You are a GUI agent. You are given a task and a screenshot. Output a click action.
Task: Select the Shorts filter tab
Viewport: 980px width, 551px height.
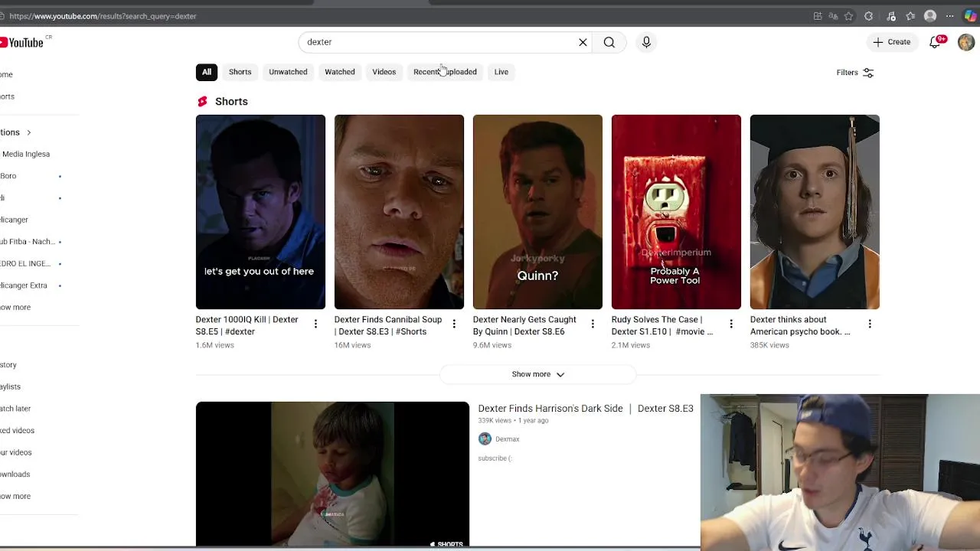pos(240,72)
